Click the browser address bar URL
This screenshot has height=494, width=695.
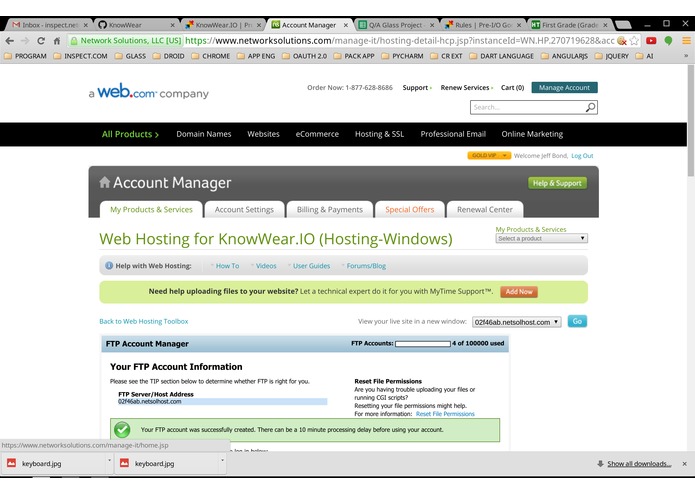click(399, 41)
